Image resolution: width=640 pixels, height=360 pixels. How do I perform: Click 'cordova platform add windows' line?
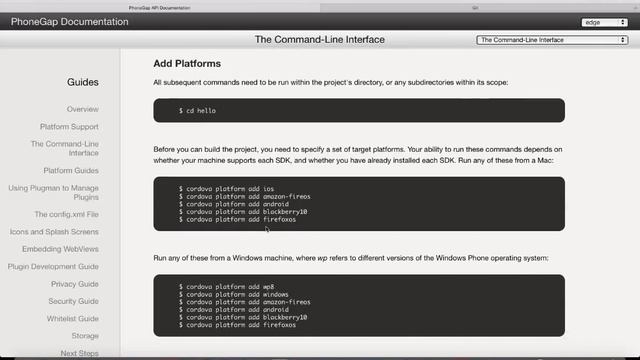233,295
